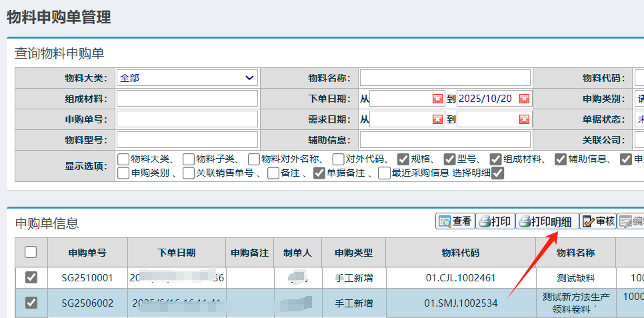The image size is (644, 318).
Task: Deselect the row SG2510001 checkbox
Action: (31, 278)
